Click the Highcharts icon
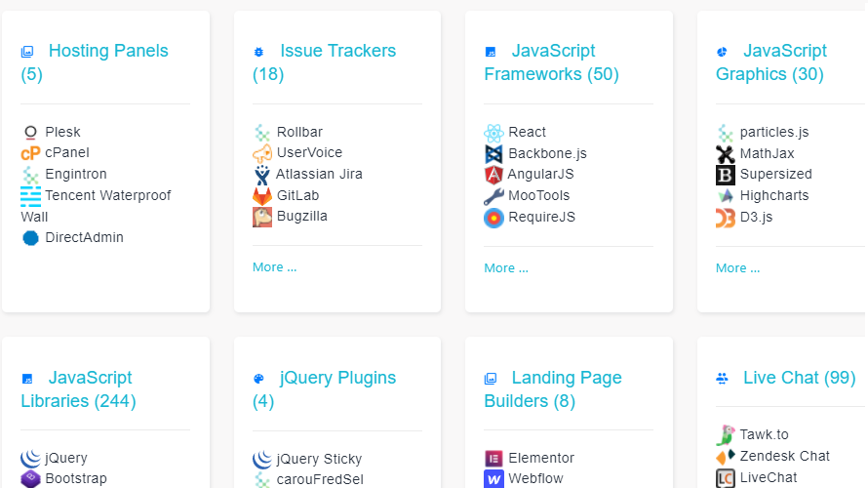Screen dimensions: 868x488 coord(726,196)
